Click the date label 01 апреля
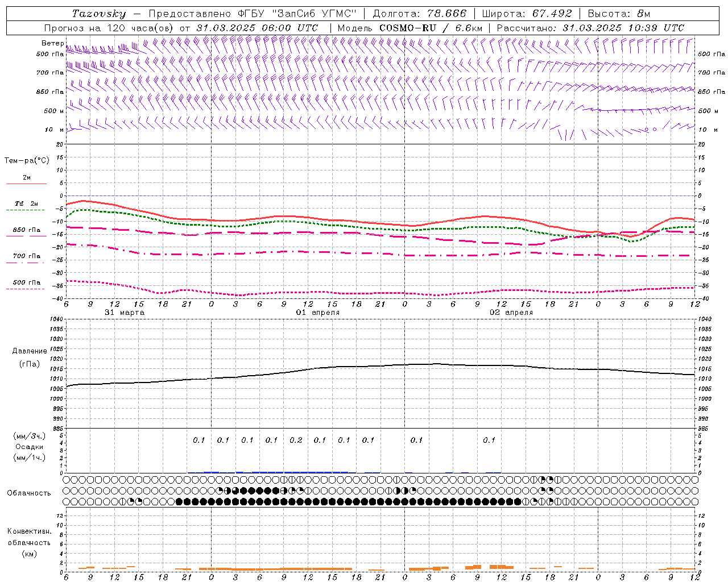 pos(318,313)
